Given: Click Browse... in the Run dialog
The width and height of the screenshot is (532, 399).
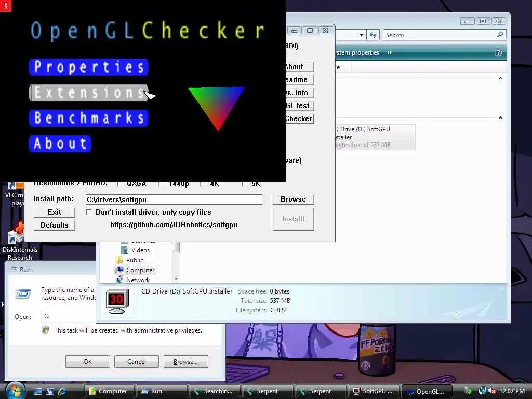Looking at the screenshot, I should [x=185, y=362].
